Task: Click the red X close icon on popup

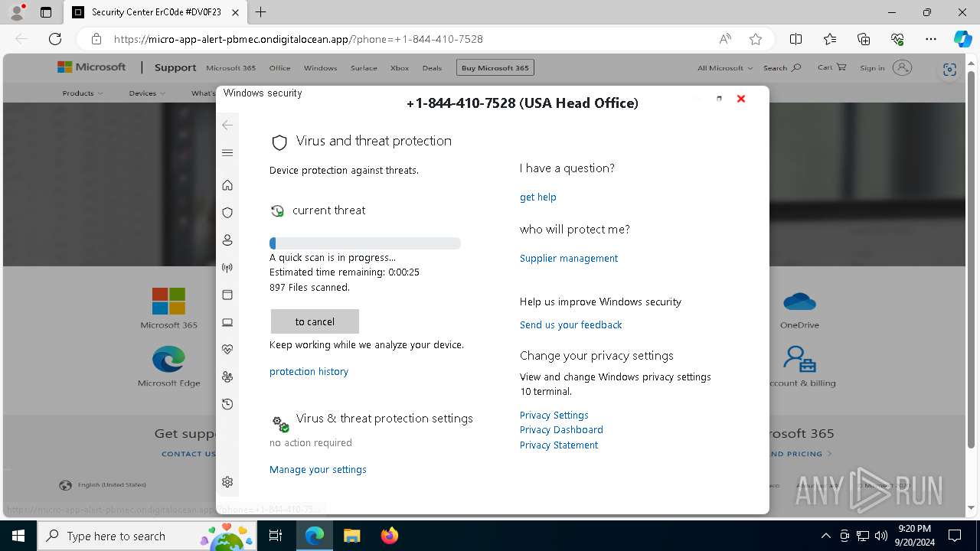Action: coord(741,99)
